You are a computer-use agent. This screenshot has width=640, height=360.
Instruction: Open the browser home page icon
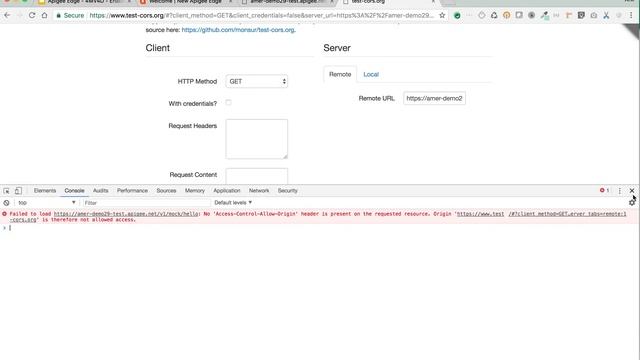pyautogui.click(x=44, y=16)
